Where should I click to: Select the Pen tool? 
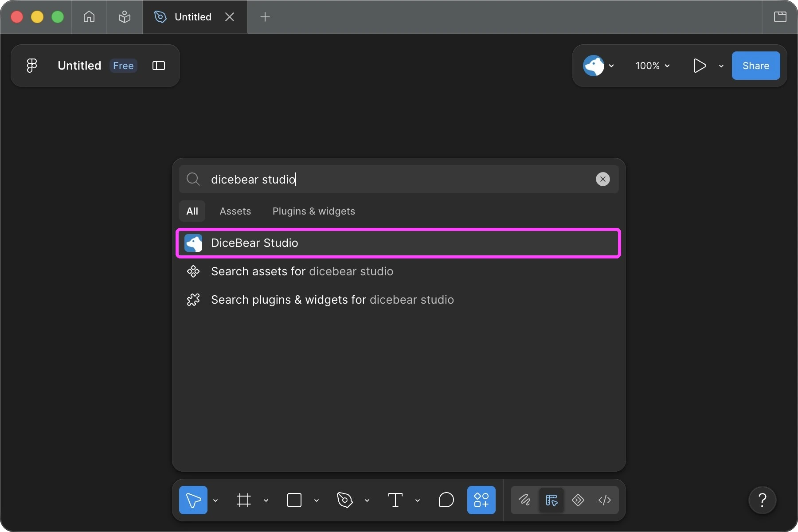pos(345,500)
